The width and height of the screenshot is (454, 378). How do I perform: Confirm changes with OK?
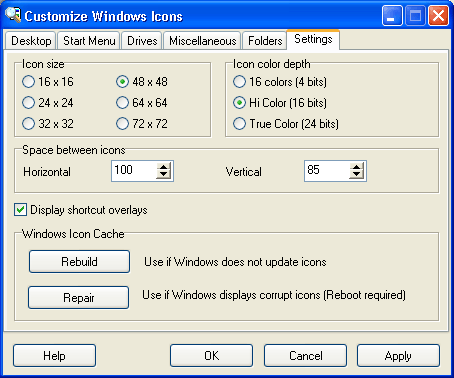click(x=211, y=356)
